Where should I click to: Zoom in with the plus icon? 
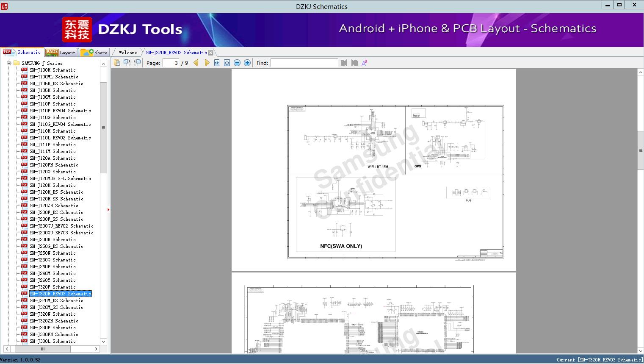[x=247, y=63]
